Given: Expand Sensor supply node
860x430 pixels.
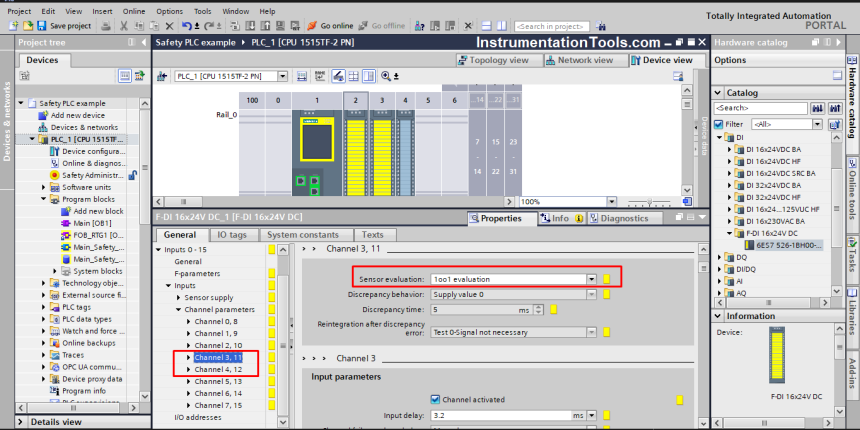Looking at the screenshot, I should 179,298.
